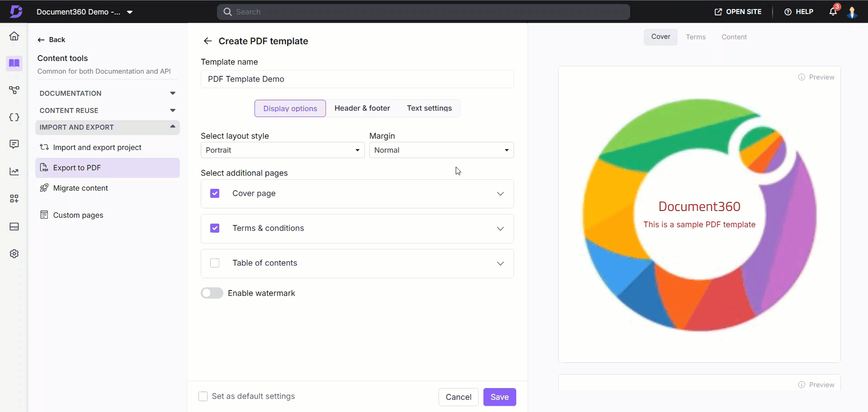868x412 pixels.
Task: Click the Save button
Action: coord(500,397)
